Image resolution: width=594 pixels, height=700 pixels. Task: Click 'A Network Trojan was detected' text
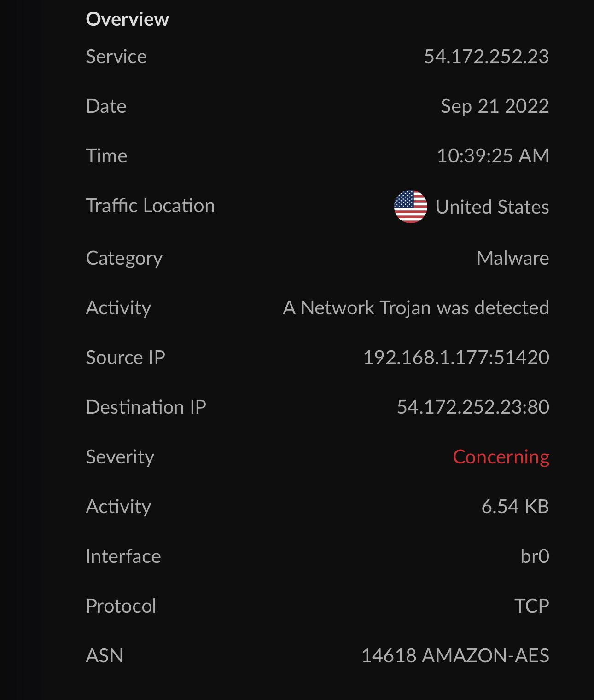pos(415,308)
